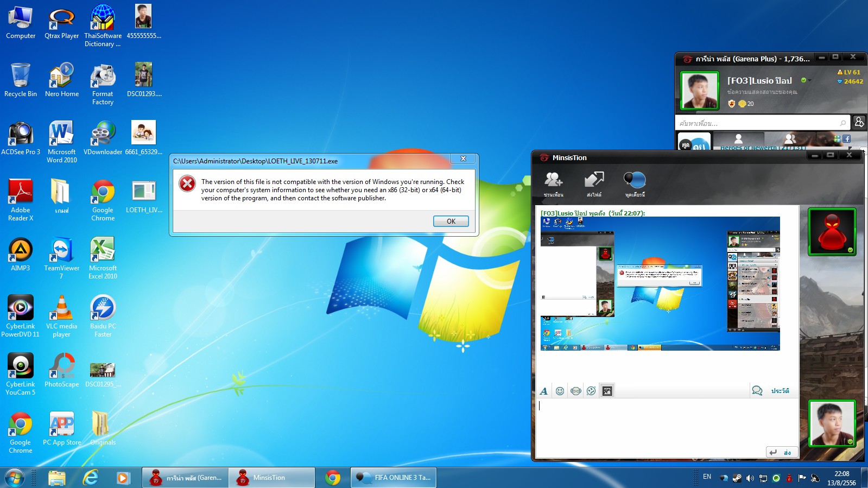
Task: Select the DSC01293 image file
Action: coord(144,80)
